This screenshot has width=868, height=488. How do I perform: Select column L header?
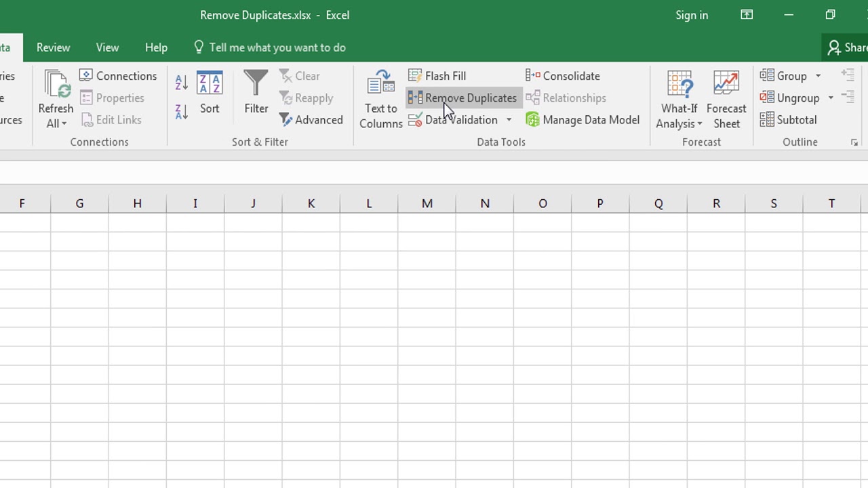point(369,203)
